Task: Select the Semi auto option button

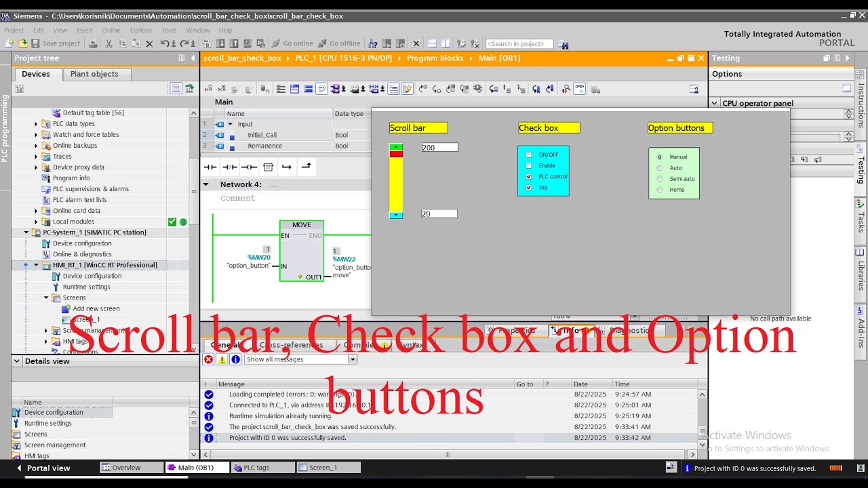Action: [660, 178]
